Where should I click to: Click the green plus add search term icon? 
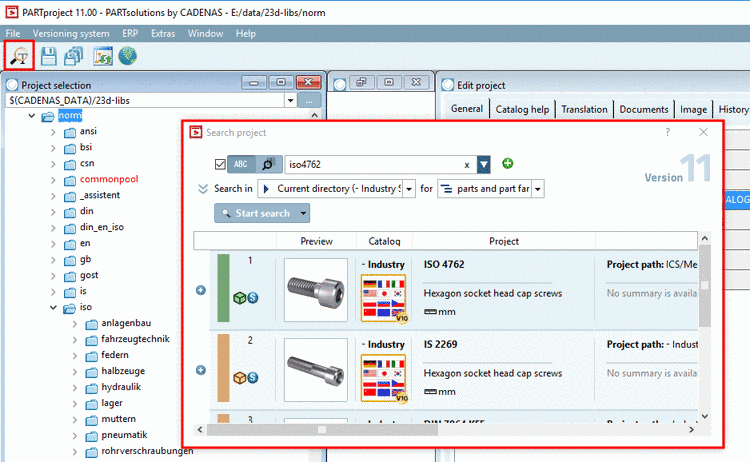(x=507, y=164)
